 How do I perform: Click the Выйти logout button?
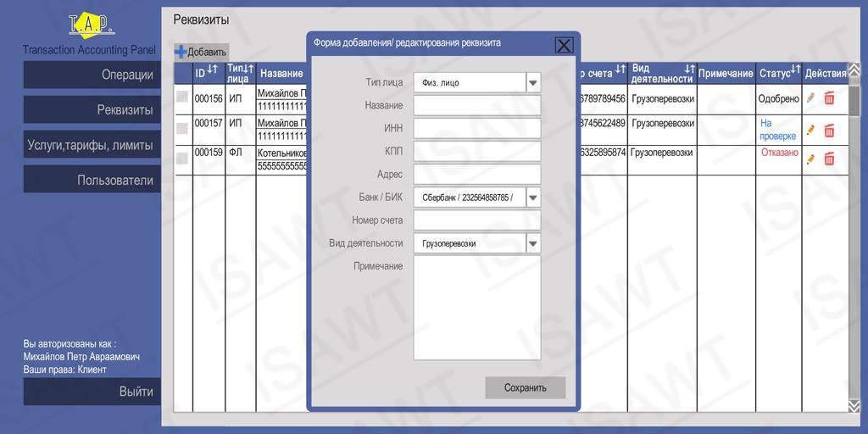click(x=92, y=392)
